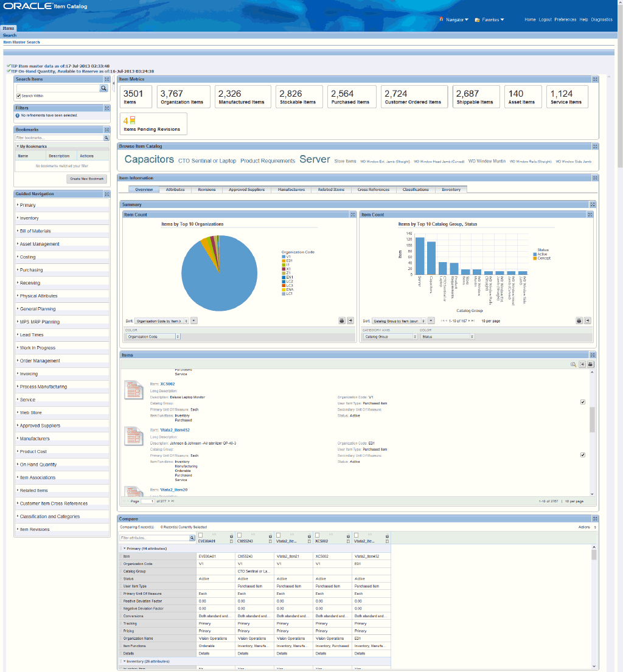Switch to the Cross References tab
This screenshot has width=623, height=672.
click(374, 189)
